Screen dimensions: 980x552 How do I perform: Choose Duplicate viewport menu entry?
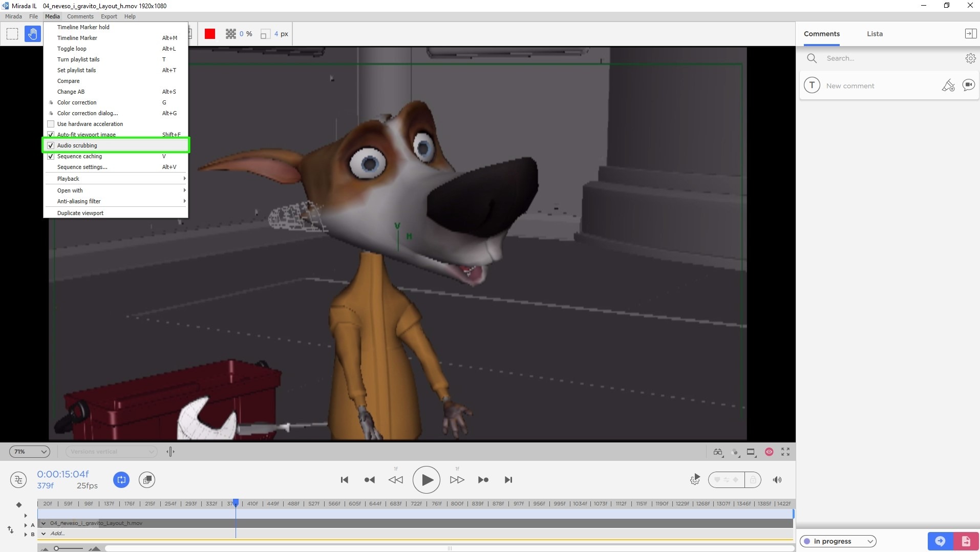click(116, 213)
